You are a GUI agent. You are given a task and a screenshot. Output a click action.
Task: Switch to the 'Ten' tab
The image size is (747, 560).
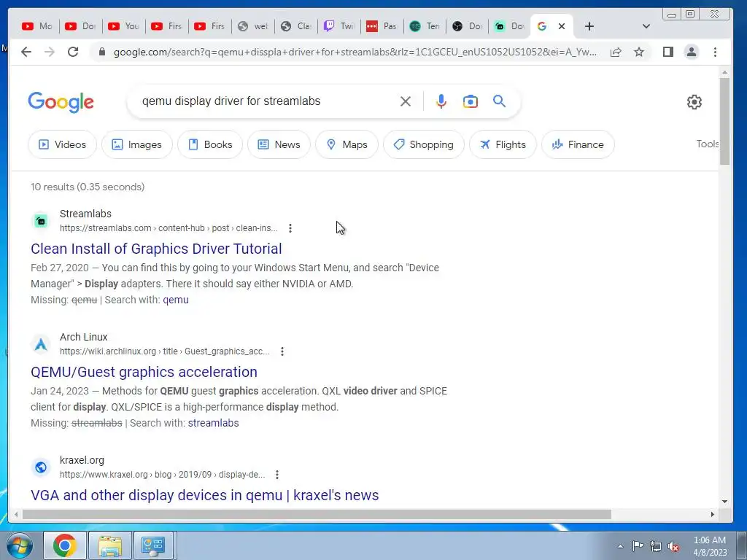(425, 26)
